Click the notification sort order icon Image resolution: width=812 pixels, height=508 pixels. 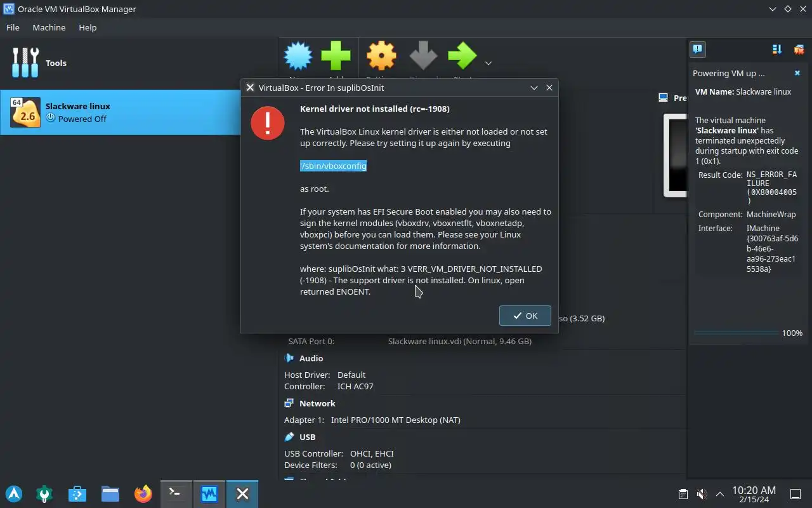(777, 50)
